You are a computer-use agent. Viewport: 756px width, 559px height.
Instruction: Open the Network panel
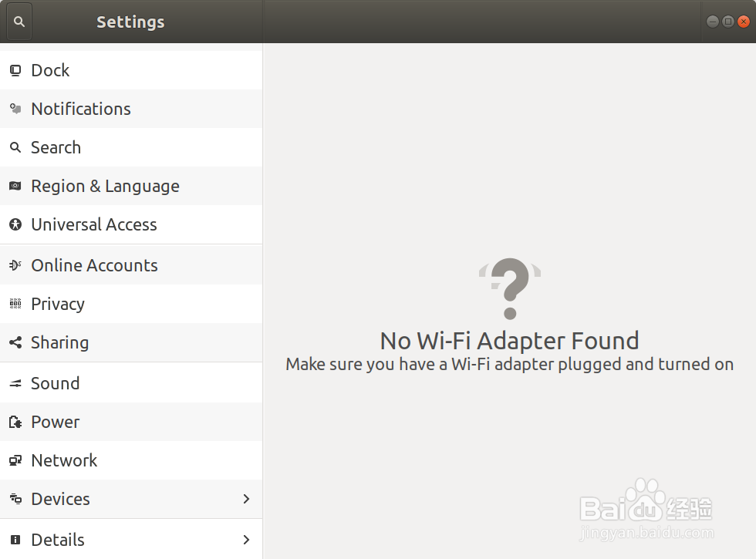point(131,460)
